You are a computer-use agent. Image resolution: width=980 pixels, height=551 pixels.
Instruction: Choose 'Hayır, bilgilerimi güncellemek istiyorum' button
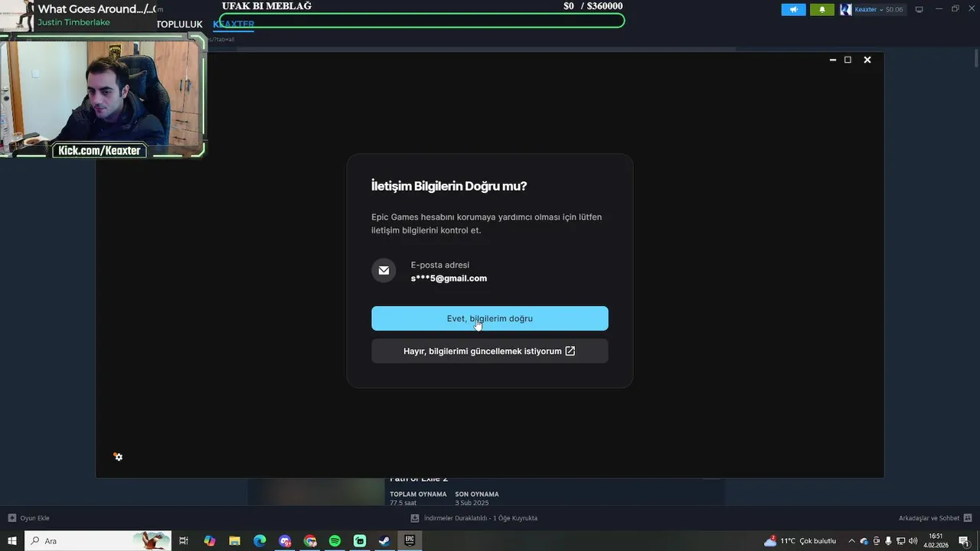(x=490, y=351)
